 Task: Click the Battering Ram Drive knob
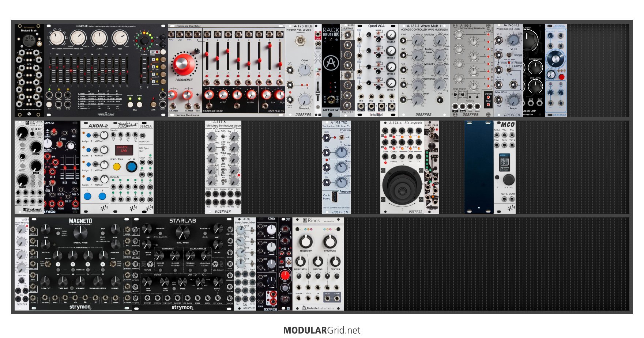tap(22, 132)
